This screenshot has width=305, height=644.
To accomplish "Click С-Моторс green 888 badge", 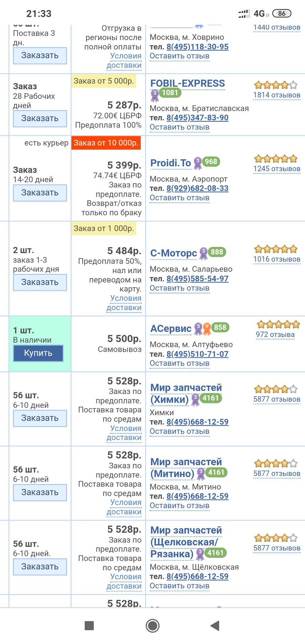I will [217, 252].
